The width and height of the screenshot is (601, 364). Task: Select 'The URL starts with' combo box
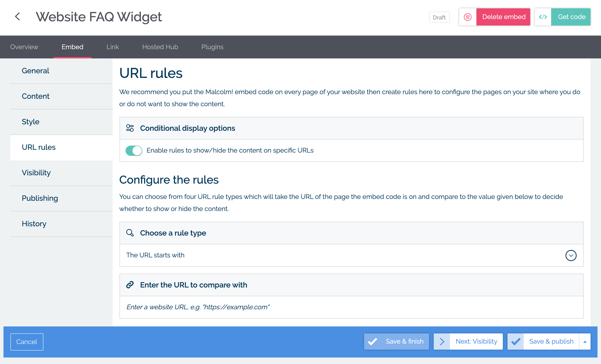pos(351,255)
